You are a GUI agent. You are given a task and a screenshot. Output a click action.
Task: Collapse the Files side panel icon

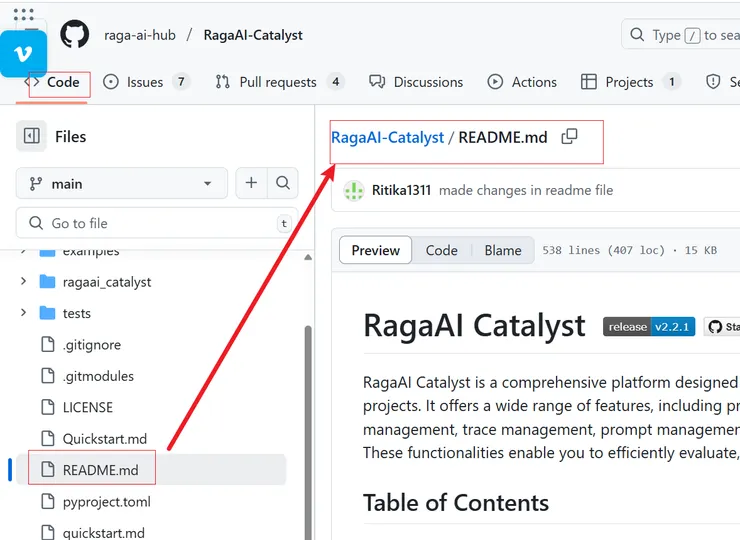coord(32,136)
